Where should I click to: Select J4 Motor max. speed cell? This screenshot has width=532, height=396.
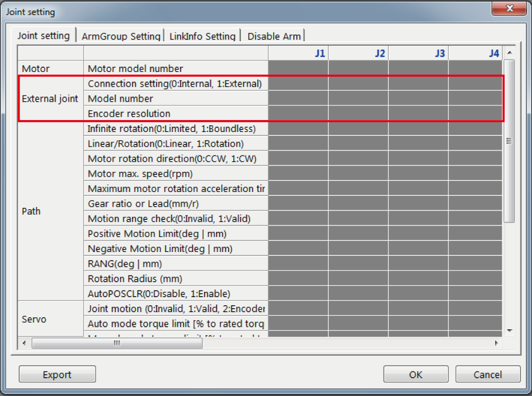tap(475, 173)
